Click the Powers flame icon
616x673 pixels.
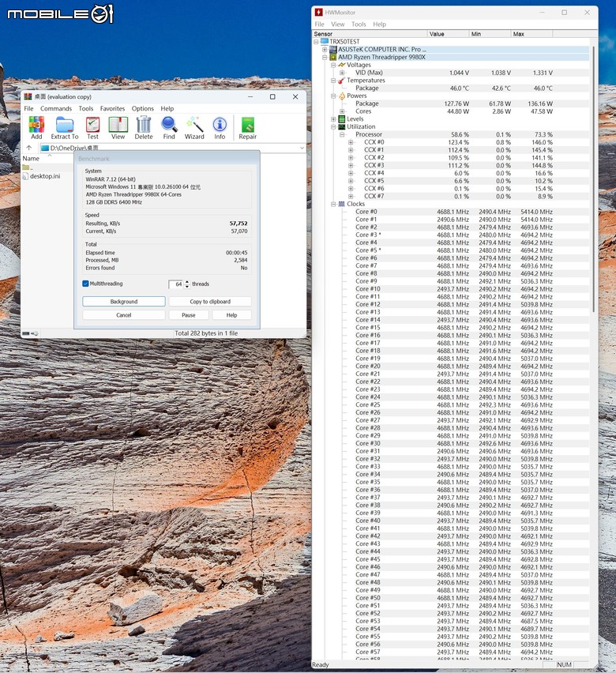[x=342, y=96]
